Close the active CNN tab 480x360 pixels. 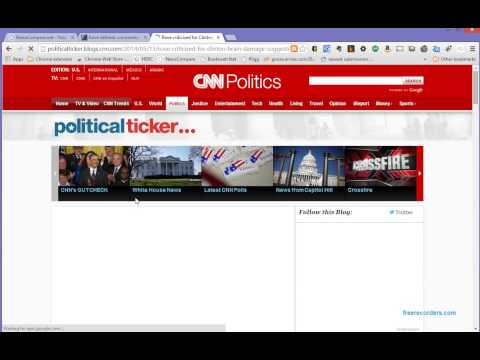pos(218,37)
